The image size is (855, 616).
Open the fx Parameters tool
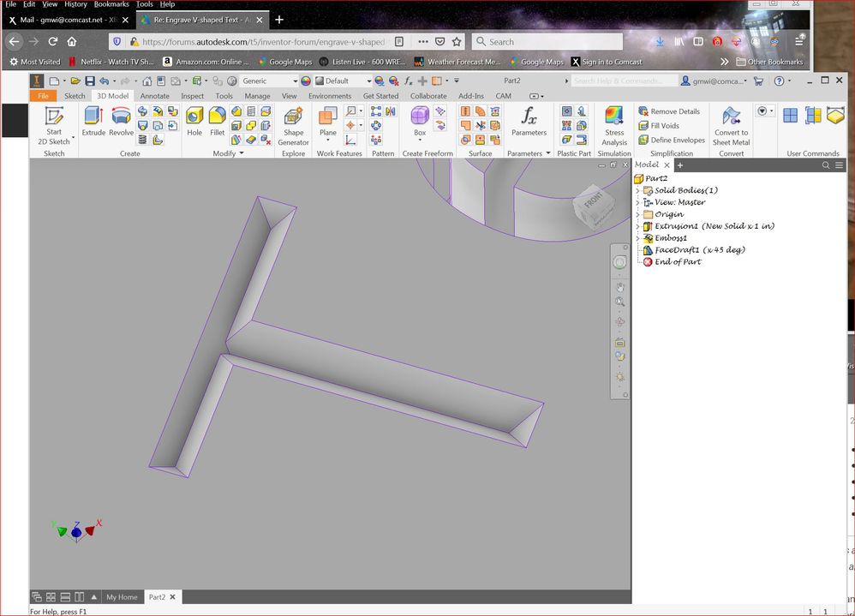click(x=529, y=121)
